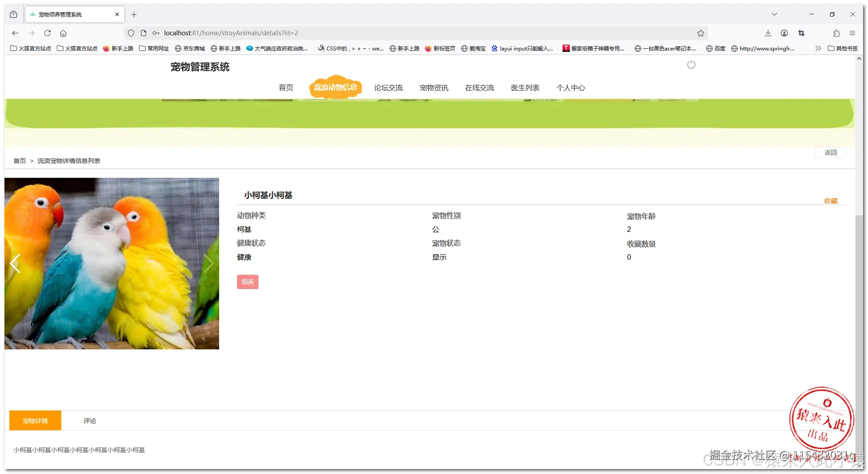Open the Firefox account icon
Screen dimensions: 868x474
(x=784, y=33)
